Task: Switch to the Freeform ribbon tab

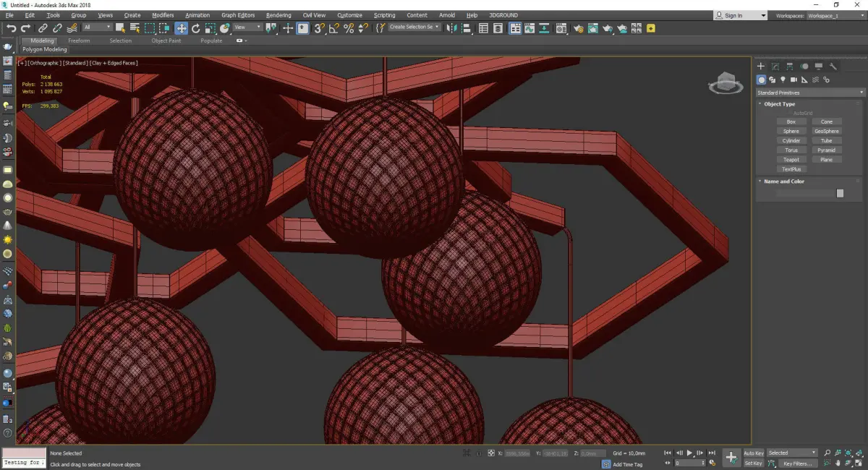Action: coord(79,40)
